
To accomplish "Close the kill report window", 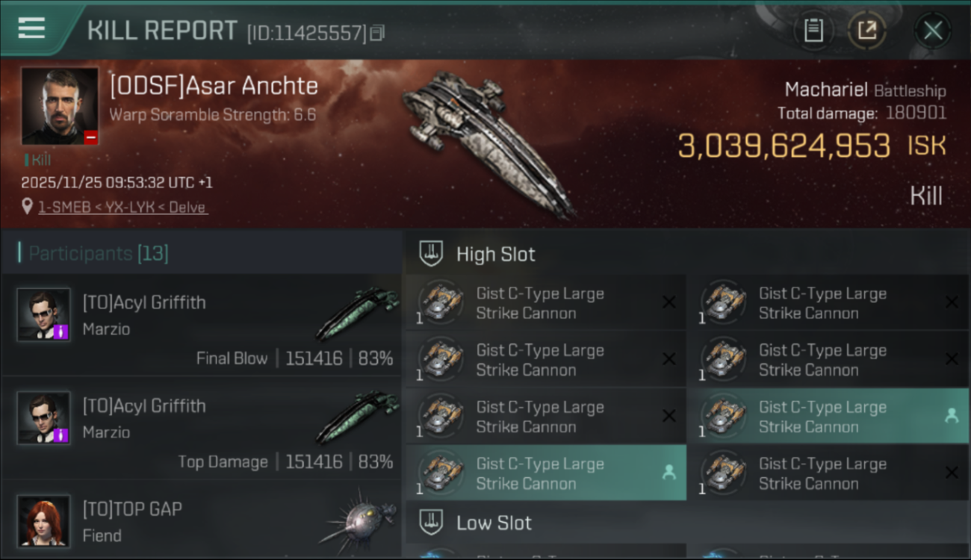I will click(x=933, y=31).
